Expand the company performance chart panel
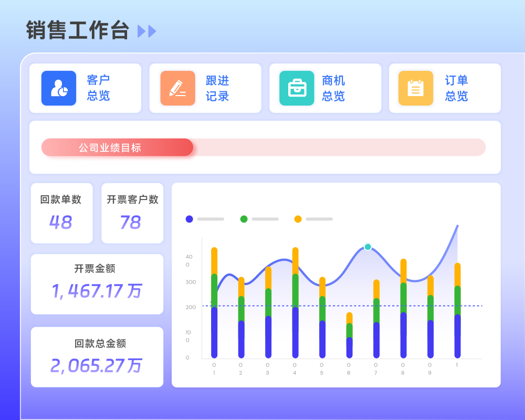Viewport: 525px width, 420px height. (x=335, y=283)
